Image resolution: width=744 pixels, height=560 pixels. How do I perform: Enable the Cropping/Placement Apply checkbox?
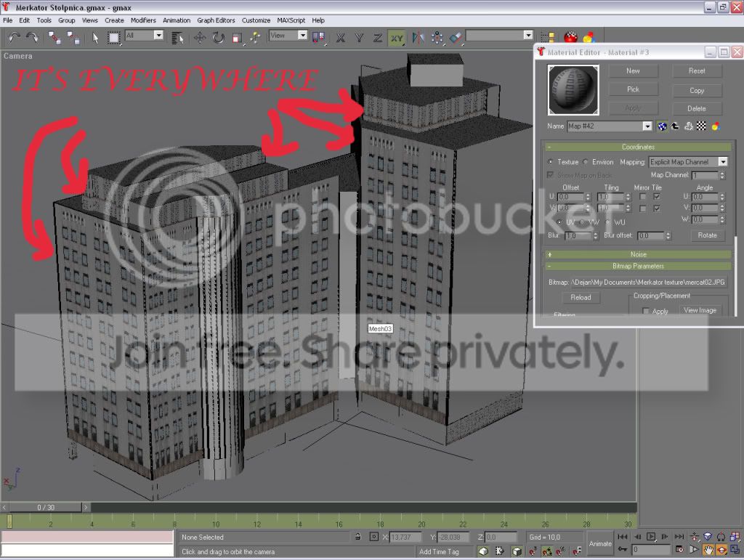(645, 311)
